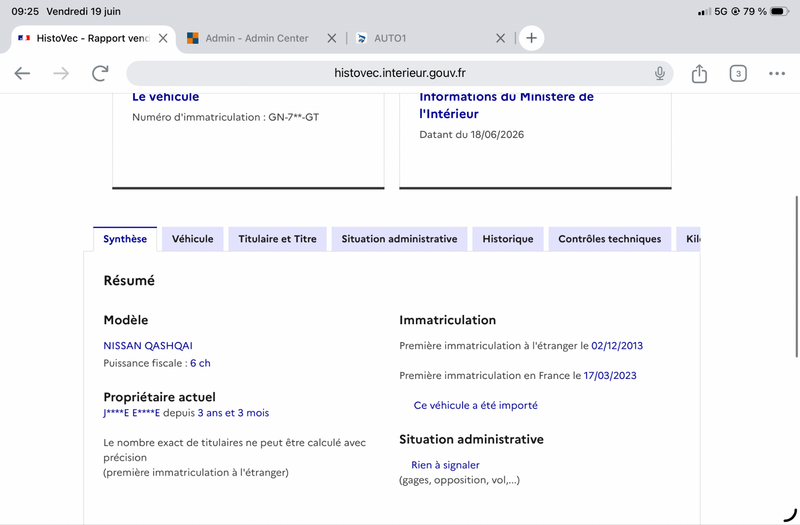Screen dimensions: 800x525
Task: Click the 3 ans et 3 mois duration
Action: (233, 413)
